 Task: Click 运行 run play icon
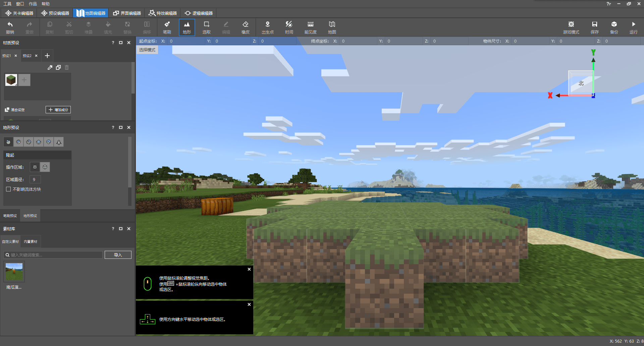[634, 27]
